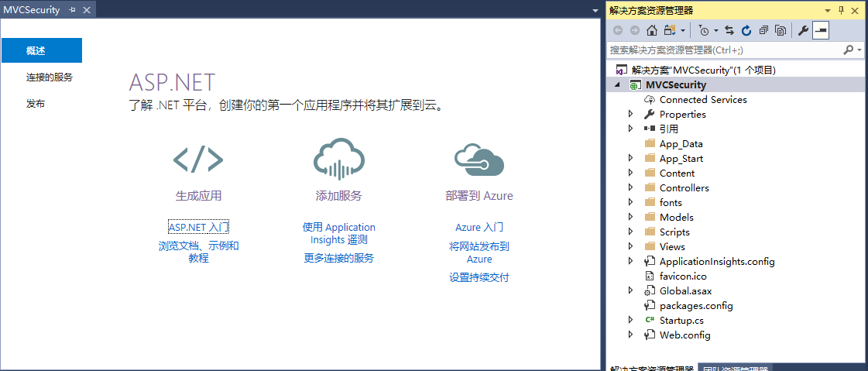Open the ASP.NET 入门 link
Viewport: 868px width, 371px height.
[x=198, y=227]
